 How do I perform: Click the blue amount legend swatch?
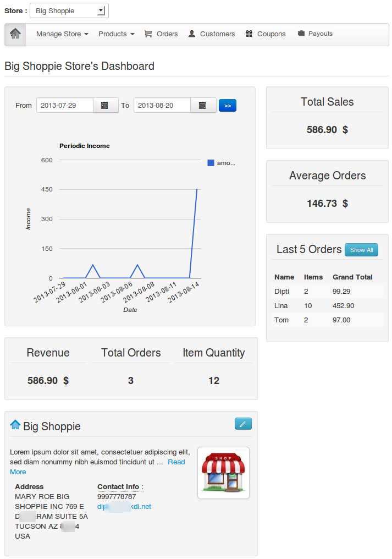pos(211,163)
